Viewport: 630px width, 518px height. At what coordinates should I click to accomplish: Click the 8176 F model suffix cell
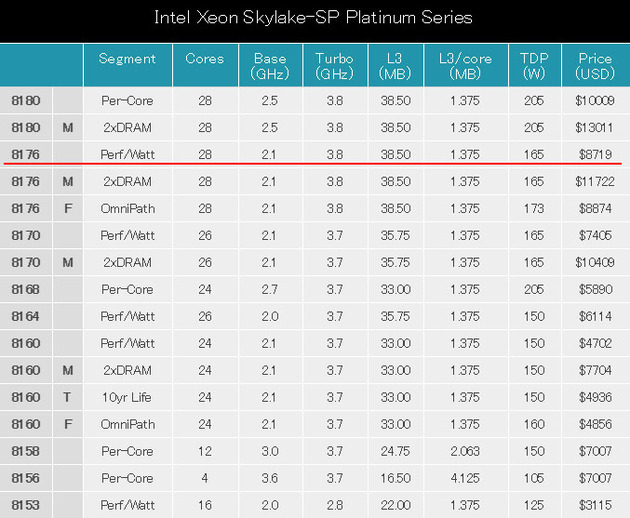68,209
